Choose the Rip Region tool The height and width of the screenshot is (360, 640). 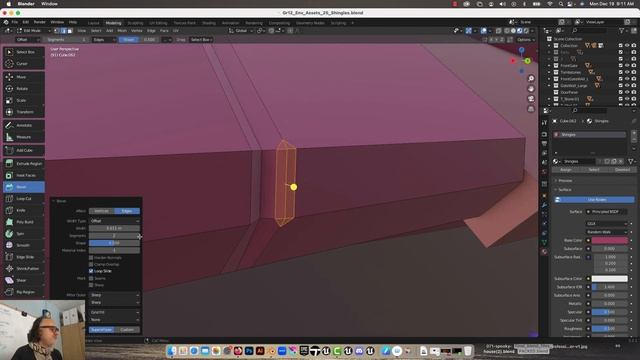coord(24,292)
